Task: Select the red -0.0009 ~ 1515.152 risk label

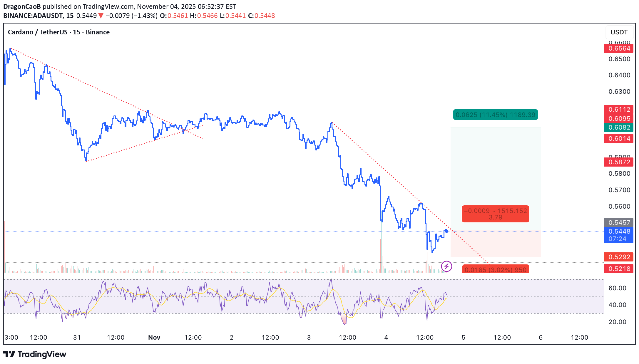Action: tap(495, 214)
